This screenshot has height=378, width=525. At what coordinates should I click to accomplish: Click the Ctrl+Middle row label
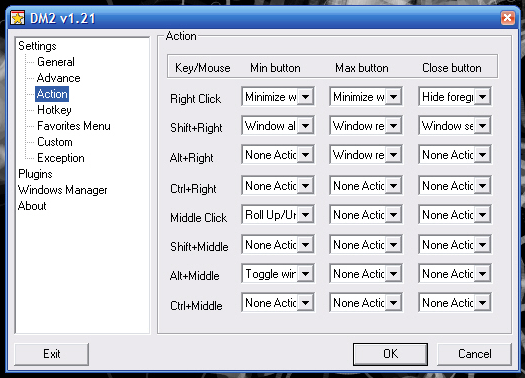click(x=196, y=306)
